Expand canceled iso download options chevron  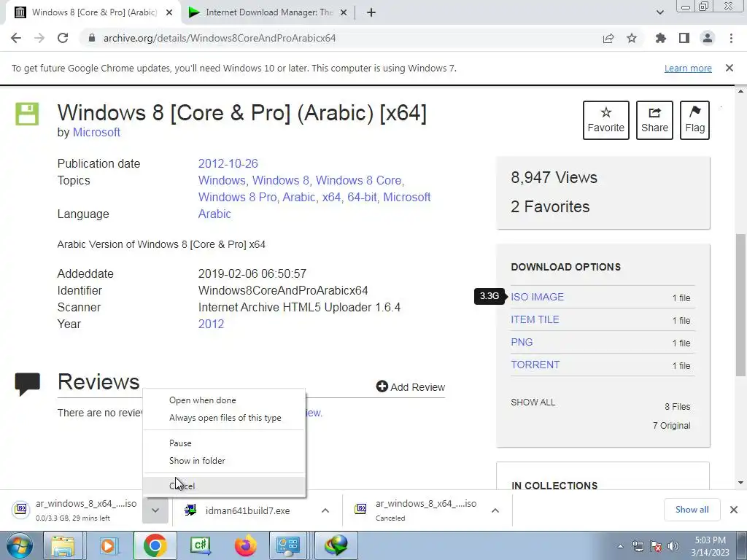click(x=495, y=510)
